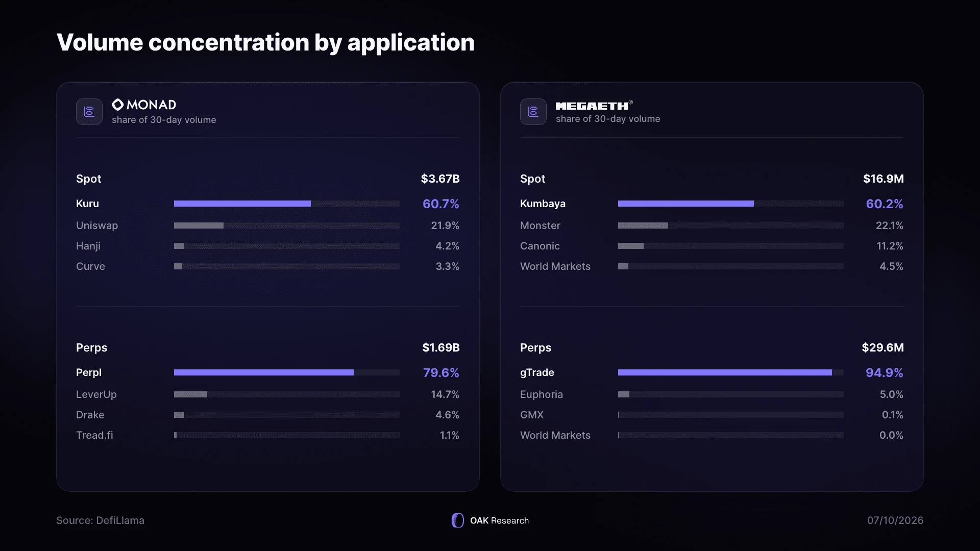Click the MegaETH chart icon

click(x=533, y=112)
